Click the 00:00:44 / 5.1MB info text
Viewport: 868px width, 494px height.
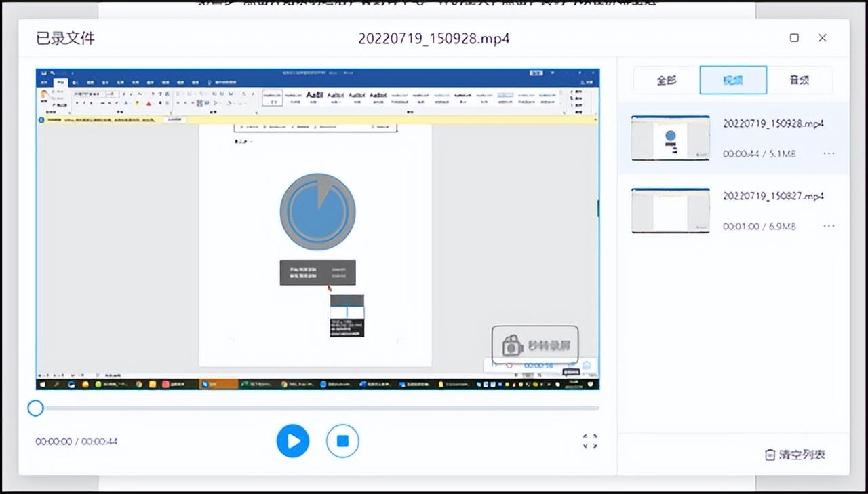click(759, 154)
